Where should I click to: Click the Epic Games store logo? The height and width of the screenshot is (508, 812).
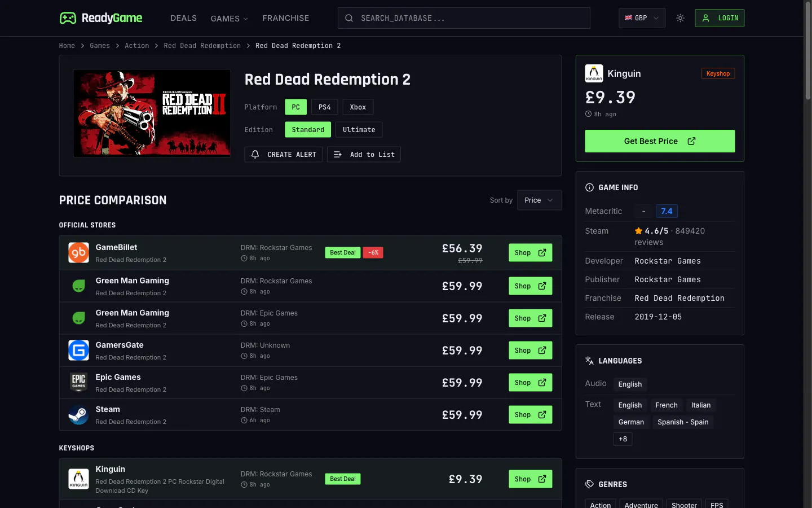(78, 383)
